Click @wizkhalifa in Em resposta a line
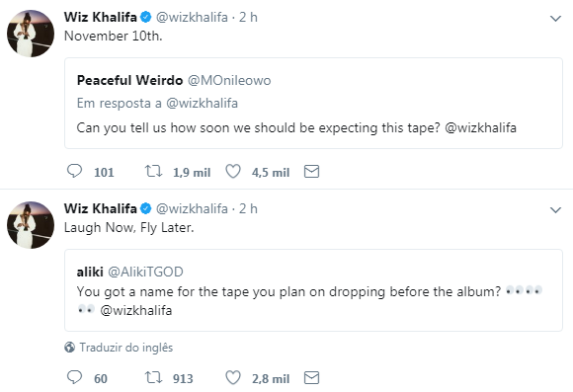This screenshot has height=392, width=573. (203, 103)
